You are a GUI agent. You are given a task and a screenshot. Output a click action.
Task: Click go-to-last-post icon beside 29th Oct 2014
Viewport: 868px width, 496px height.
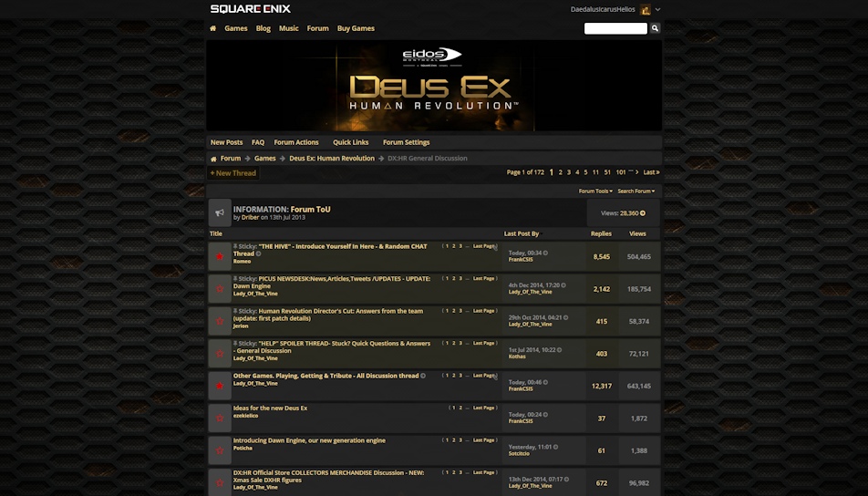565,317
